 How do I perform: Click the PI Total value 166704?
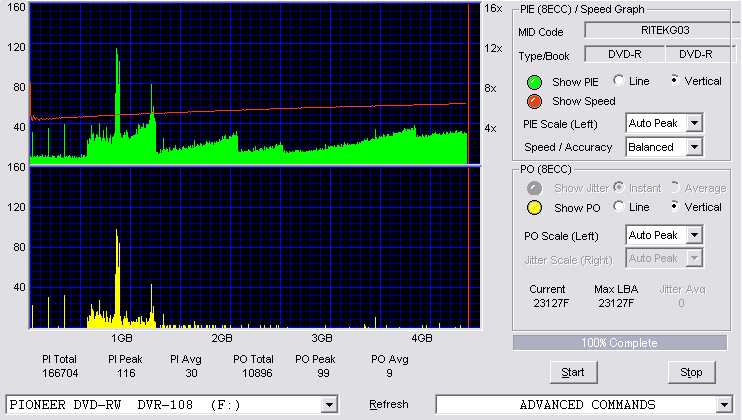60,373
